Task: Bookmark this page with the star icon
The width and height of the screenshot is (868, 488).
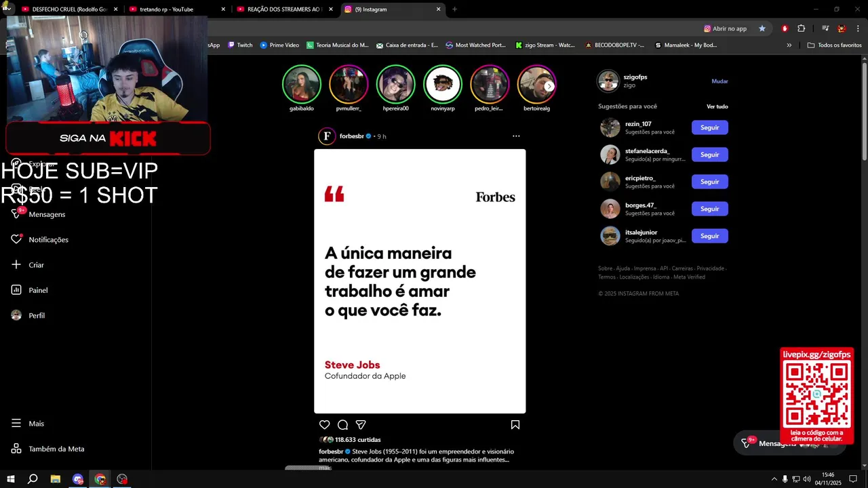Action: tap(762, 28)
